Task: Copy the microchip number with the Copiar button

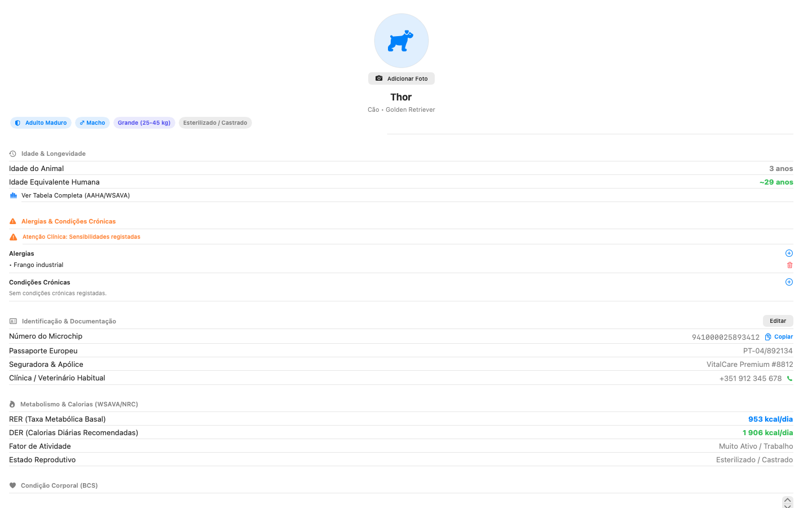Action: click(779, 336)
